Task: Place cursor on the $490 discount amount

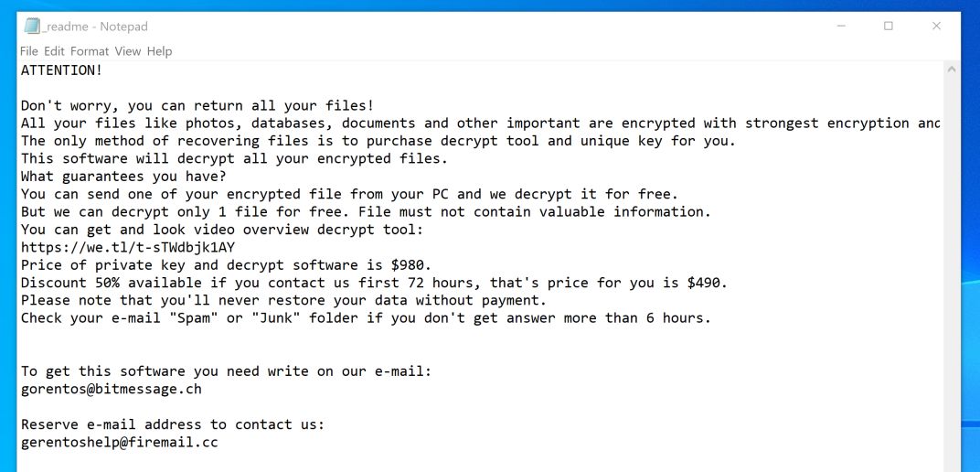Action: pos(707,283)
